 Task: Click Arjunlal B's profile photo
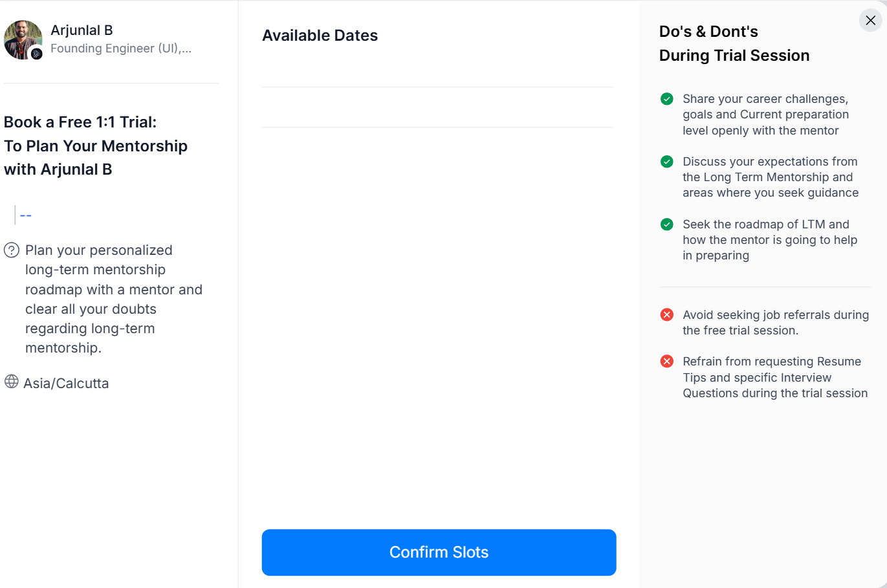point(21,38)
